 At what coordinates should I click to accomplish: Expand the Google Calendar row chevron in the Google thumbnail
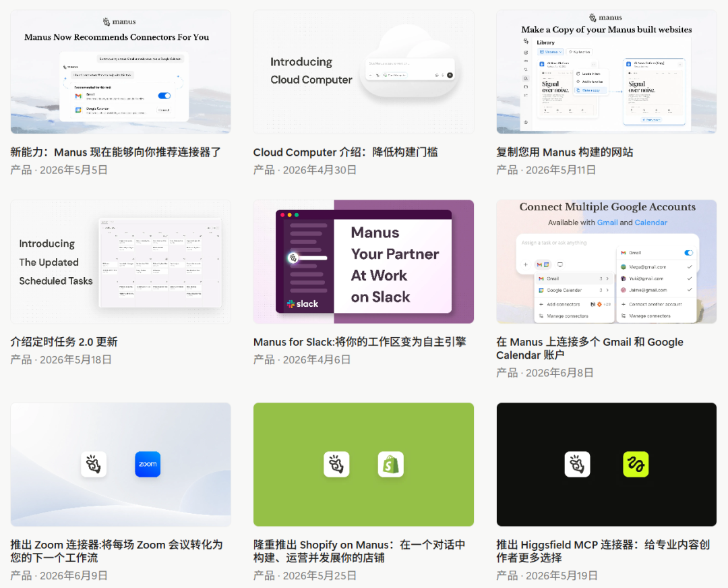pos(607,290)
